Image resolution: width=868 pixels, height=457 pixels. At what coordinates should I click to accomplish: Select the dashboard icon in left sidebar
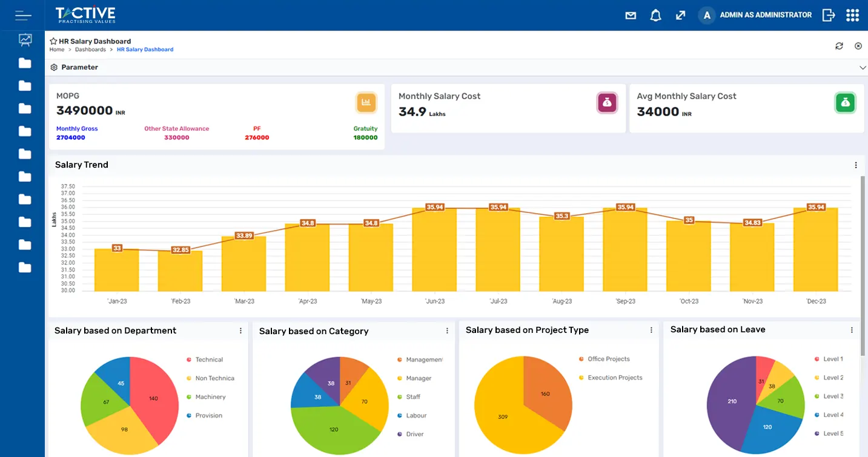coord(24,39)
